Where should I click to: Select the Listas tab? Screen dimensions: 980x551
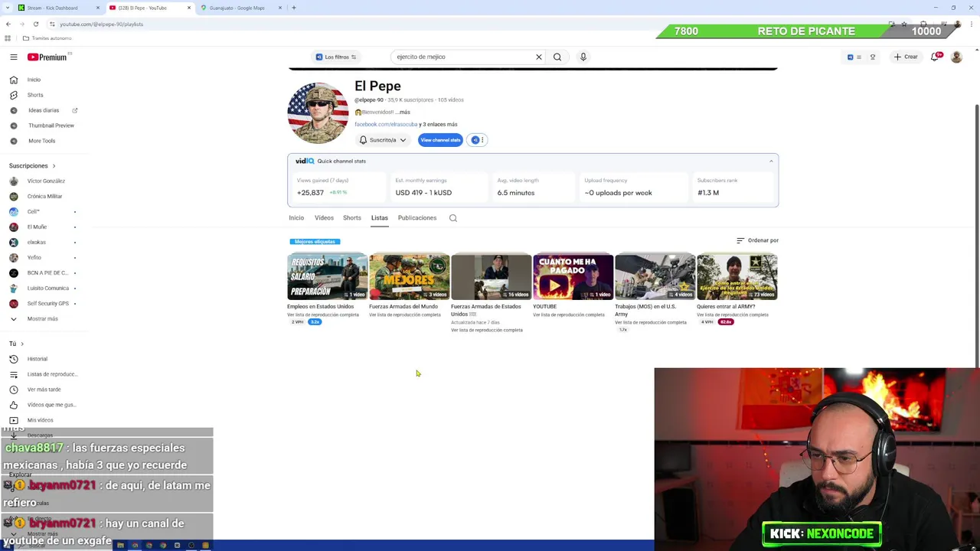point(380,218)
